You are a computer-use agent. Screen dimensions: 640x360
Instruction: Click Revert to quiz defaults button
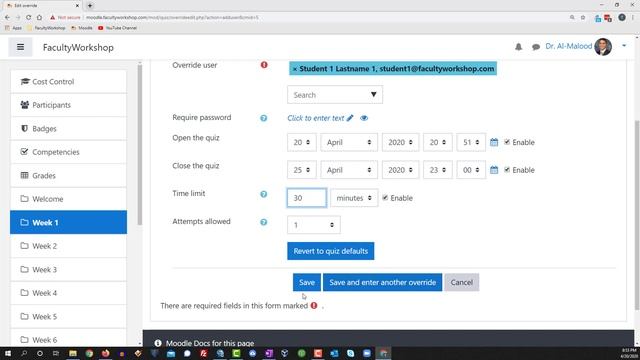pos(331,251)
